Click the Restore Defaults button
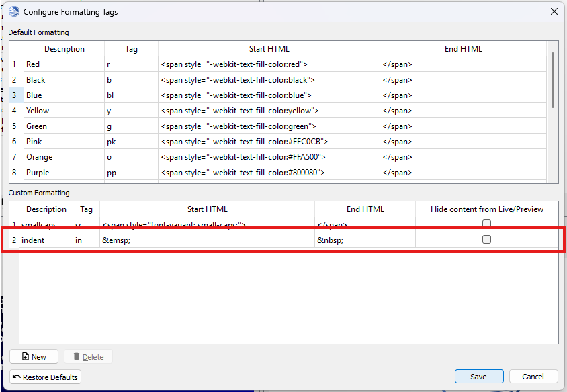The height and width of the screenshot is (392, 567). 45,377
